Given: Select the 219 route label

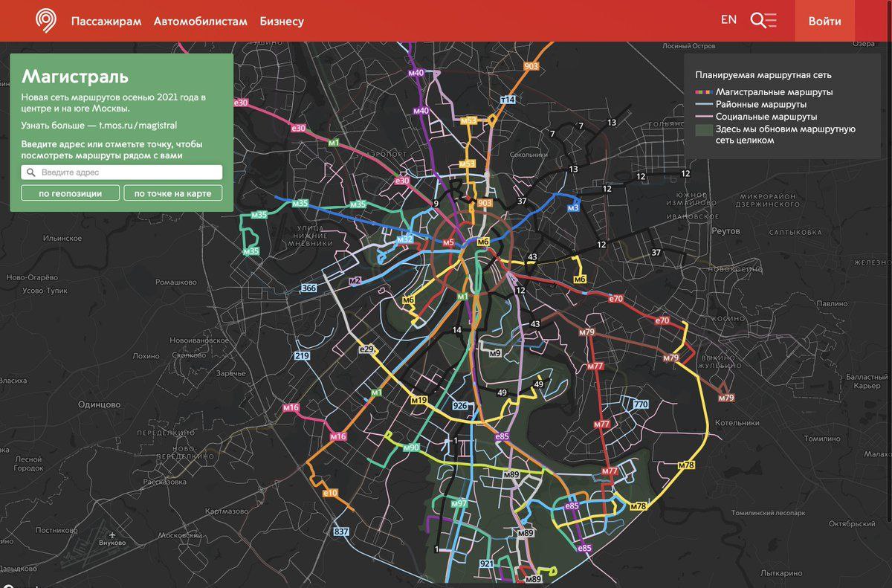Looking at the screenshot, I should [302, 356].
